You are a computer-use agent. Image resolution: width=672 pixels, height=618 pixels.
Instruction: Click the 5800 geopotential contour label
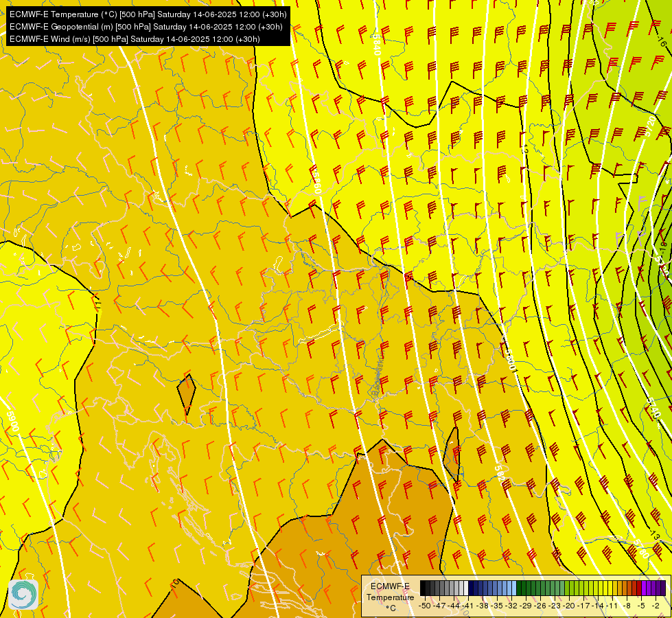[x=510, y=360]
